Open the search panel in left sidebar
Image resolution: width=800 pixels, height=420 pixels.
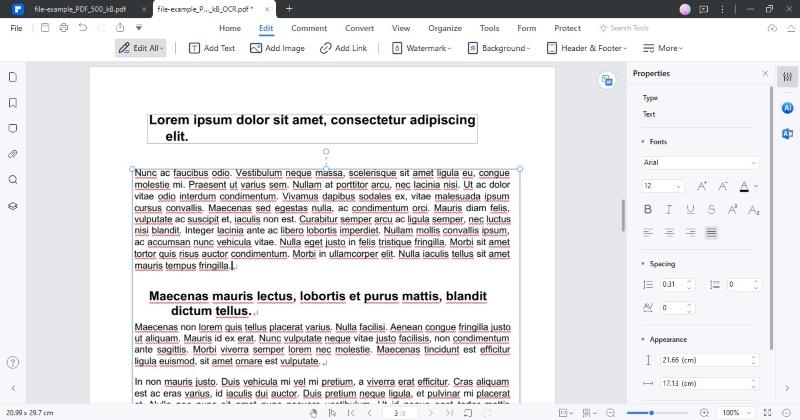[x=13, y=180]
